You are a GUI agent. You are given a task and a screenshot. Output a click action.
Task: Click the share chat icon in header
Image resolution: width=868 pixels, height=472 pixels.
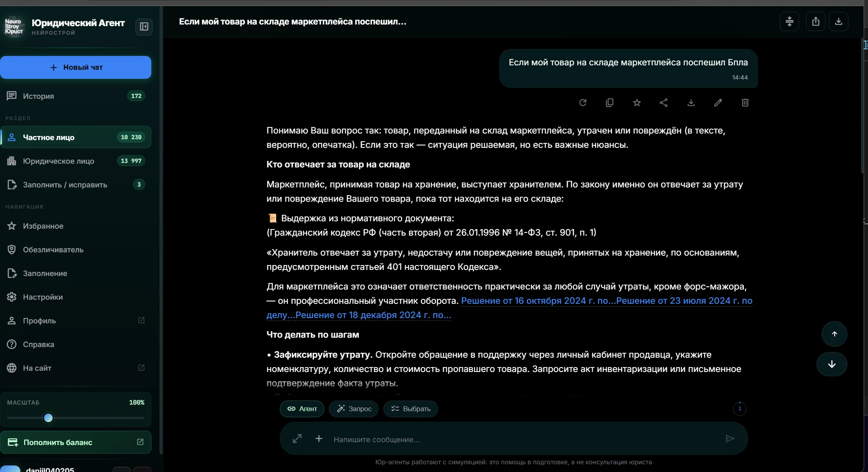(x=815, y=21)
